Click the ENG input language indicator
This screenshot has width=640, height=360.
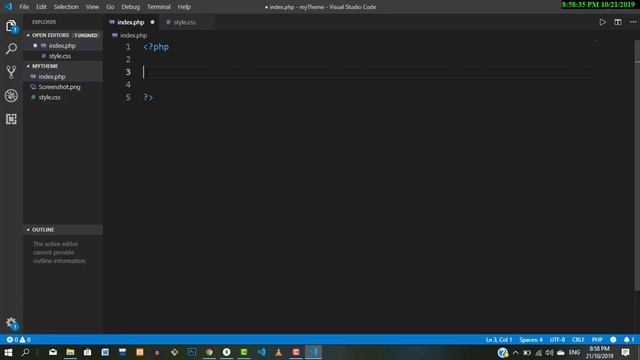(x=574, y=352)
